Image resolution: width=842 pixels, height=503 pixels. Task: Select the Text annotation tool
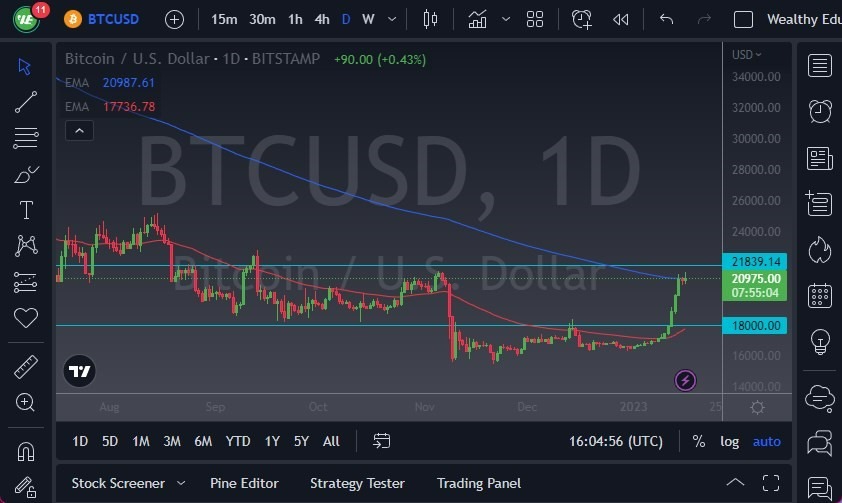(26, 210)
